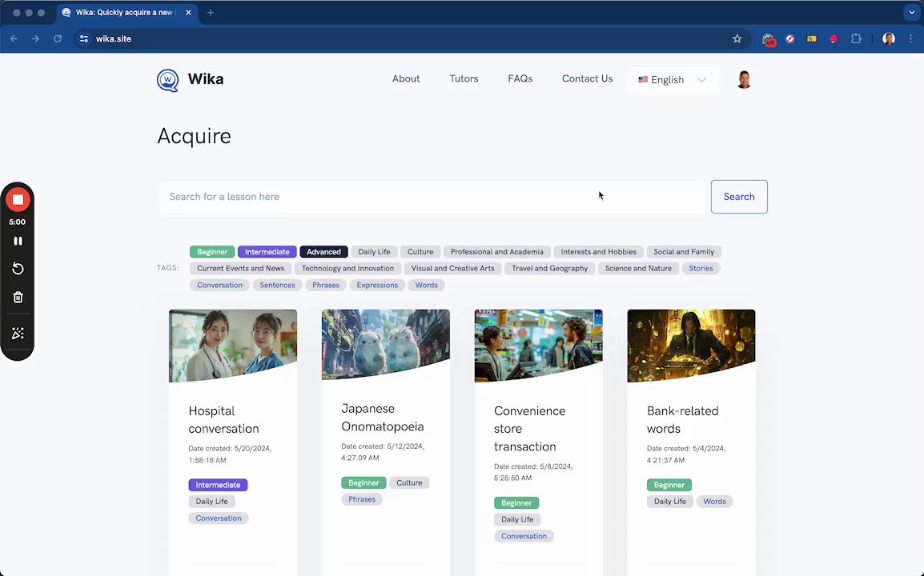
Task: Open the Chrome profile avatar in the toolbar
Action: (889, 39)
